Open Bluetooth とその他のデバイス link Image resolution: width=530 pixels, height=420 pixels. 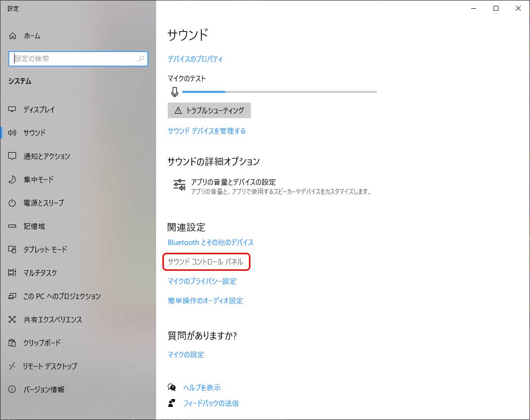[211, 243]
